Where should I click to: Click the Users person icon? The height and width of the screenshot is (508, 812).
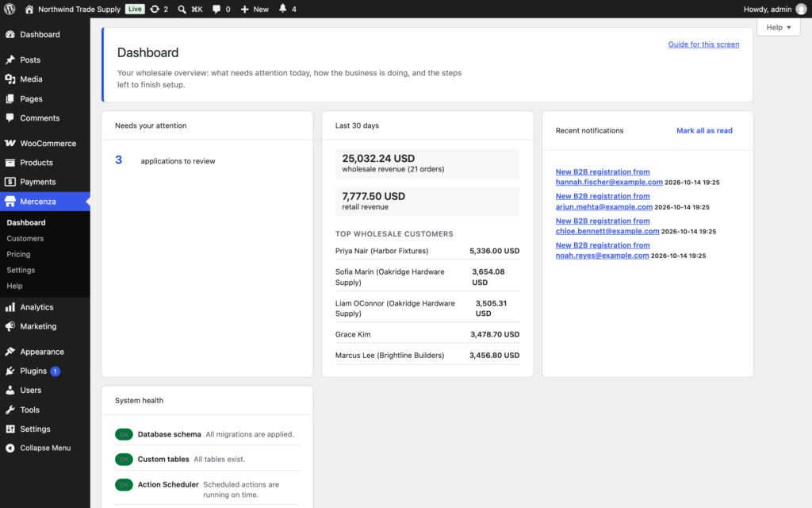tap(10, 390)
